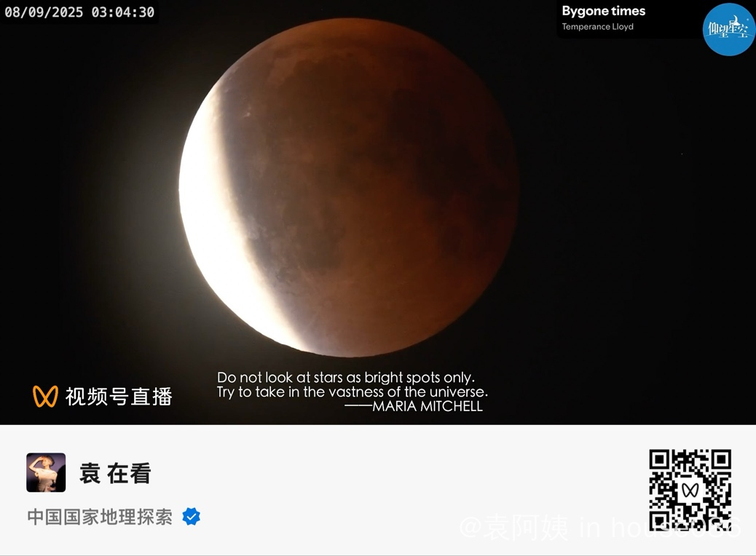This screenshot has width=756, height=556.
Task: Click the blue 仰望星空 circular logo
Action: coord(728,29)
